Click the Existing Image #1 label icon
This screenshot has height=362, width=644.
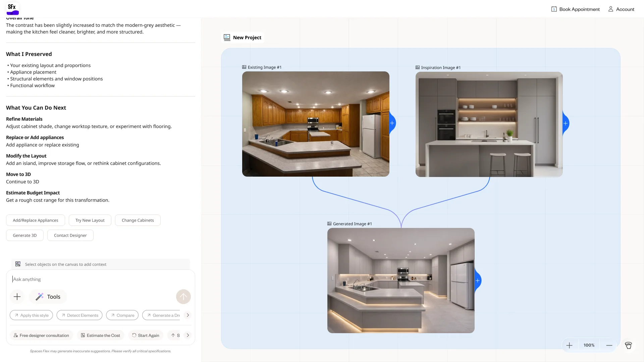click(244, 67)
